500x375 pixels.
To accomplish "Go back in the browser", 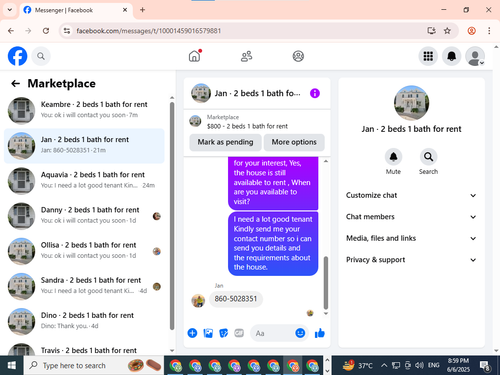I will [x=11, y=31].
